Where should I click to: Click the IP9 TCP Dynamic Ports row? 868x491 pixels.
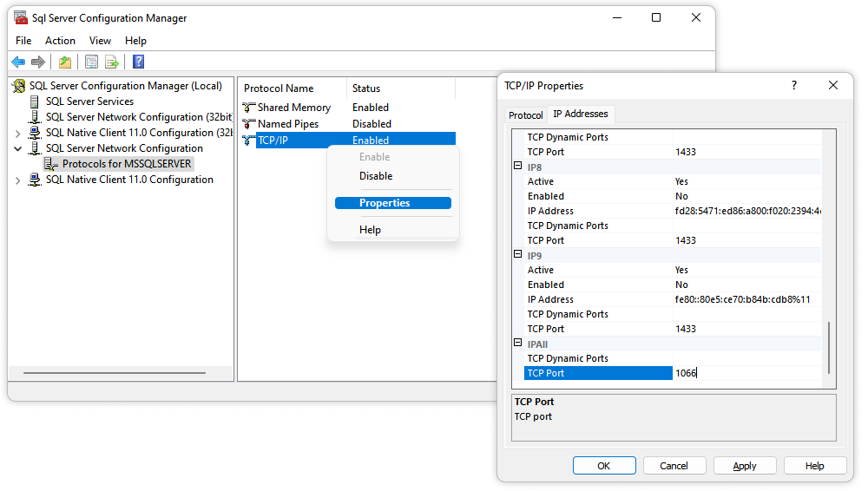(x=673, y=314)
